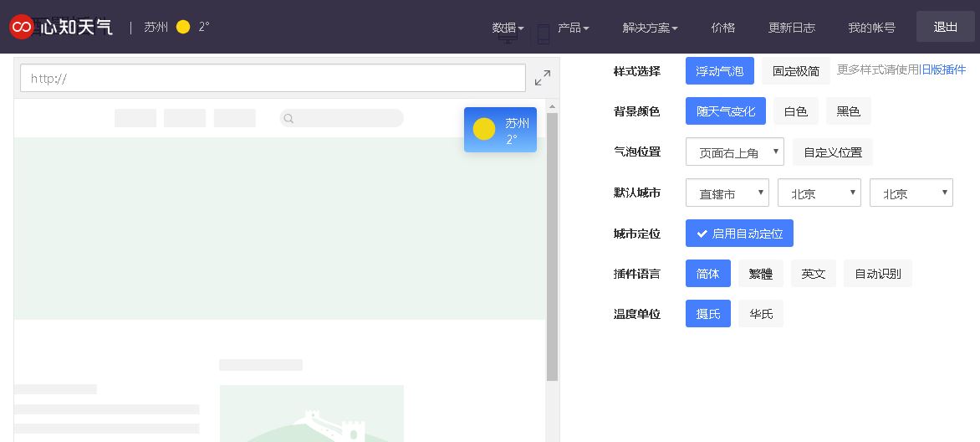Set background color to 白色
This screenshot has width=980, height=442.
(x=796, y=111)
